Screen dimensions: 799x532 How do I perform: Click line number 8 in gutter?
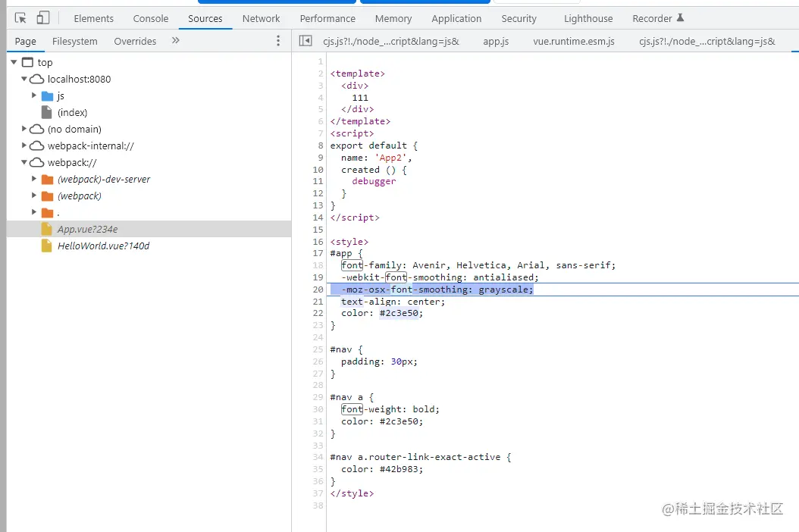coord(321,146)
